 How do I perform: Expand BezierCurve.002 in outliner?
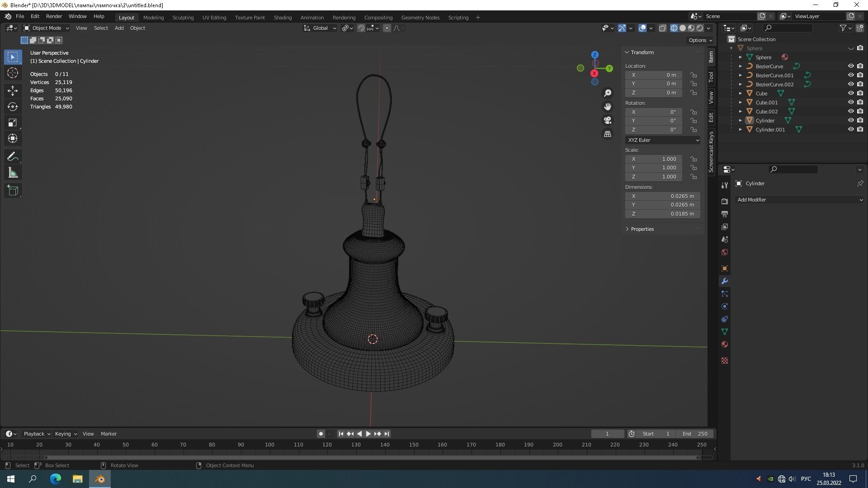pos(741,84)
